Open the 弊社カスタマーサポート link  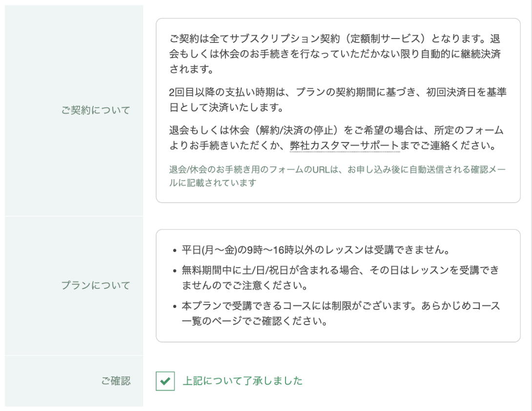(x=345, y=145)
